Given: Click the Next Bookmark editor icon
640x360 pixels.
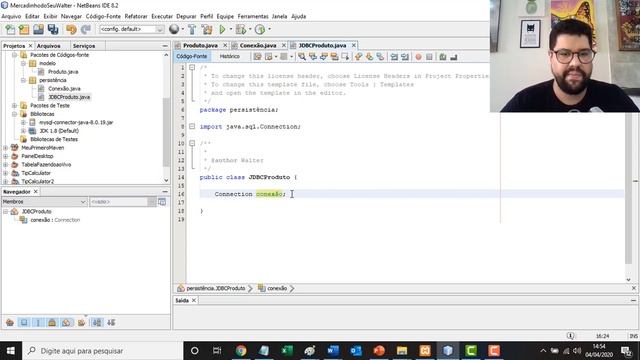Looking at the screenshot, I should click(x=369, y=57).
